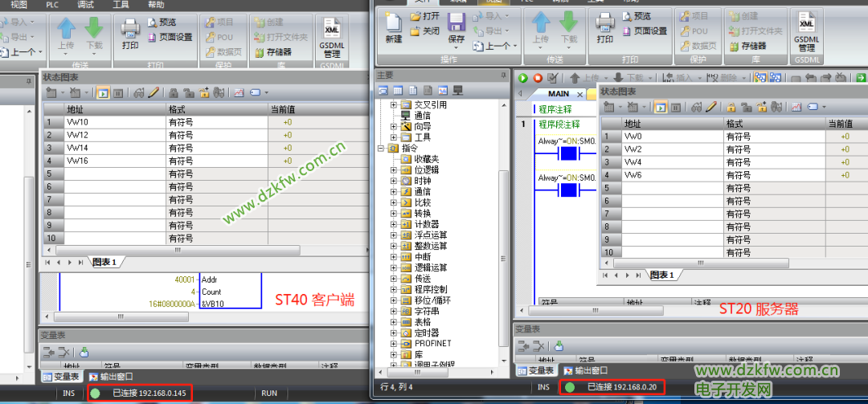
Task: Click the 打印 printer icon in left window
Action: (x=130, y=34)
